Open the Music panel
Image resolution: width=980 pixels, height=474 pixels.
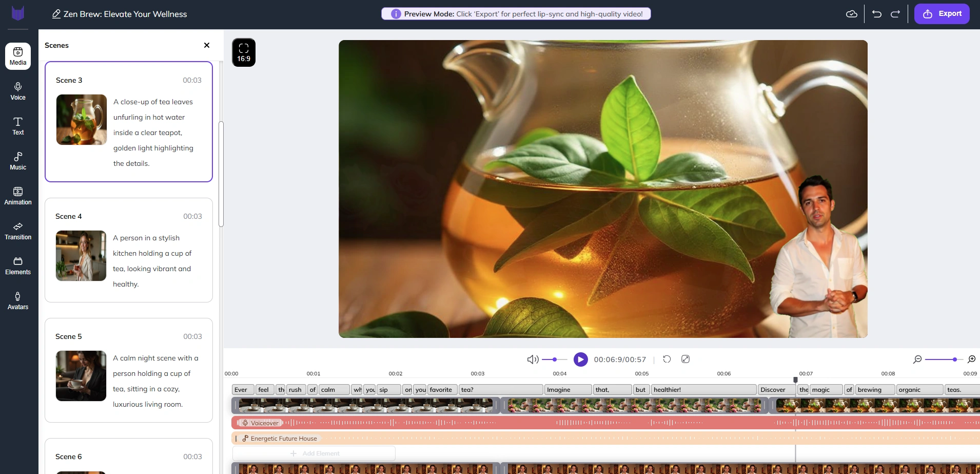click(18, 161)
